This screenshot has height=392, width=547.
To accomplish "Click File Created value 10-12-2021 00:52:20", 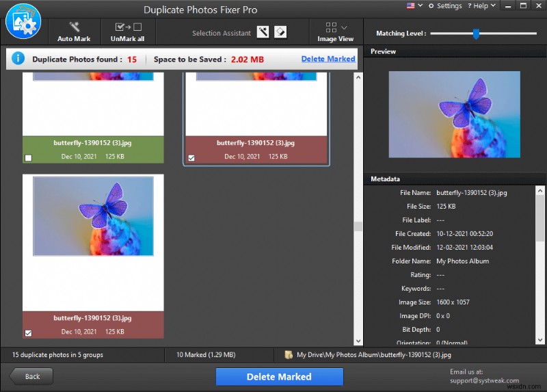I will point(465,234).
